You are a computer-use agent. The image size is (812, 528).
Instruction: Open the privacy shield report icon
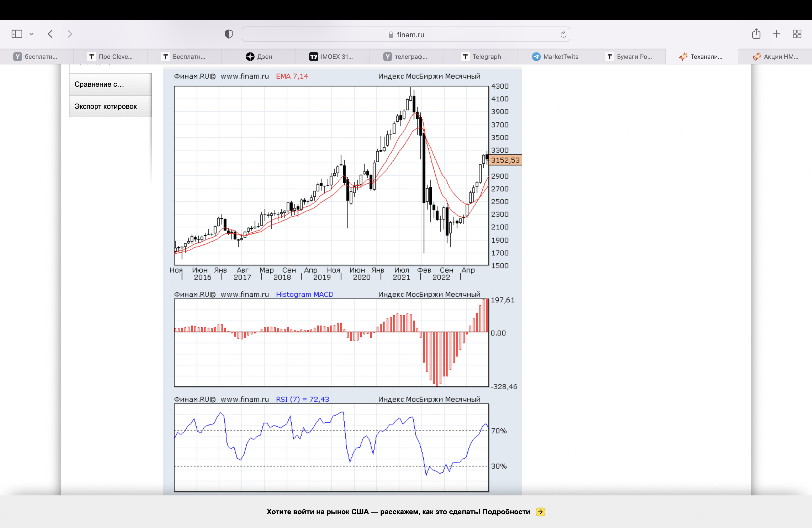point(229,34)
